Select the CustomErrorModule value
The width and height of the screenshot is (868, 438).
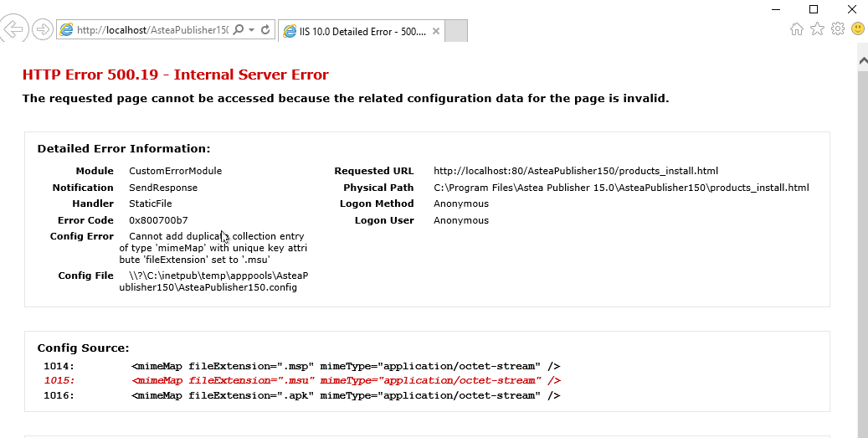tap(176, 171)
